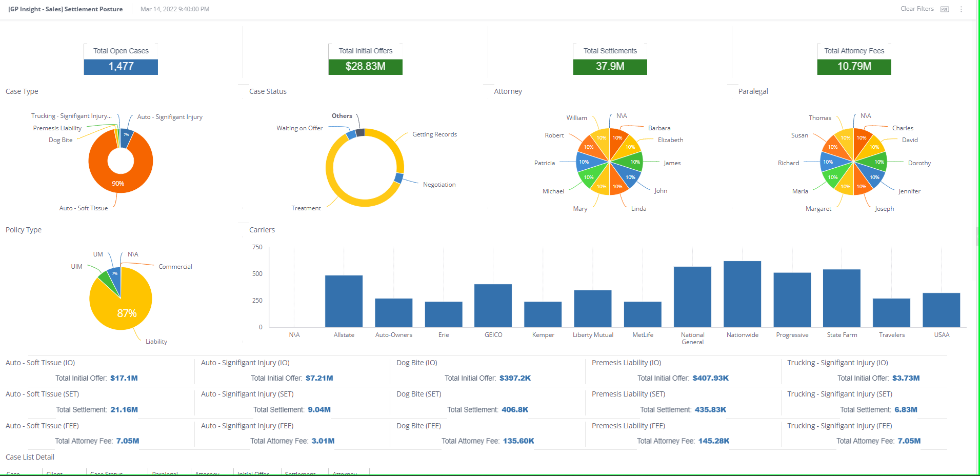Image resolution: width=980 pixels, height=476 pixels.
Task: Click the Premesis Liability legend label
Action: point(57,128)
